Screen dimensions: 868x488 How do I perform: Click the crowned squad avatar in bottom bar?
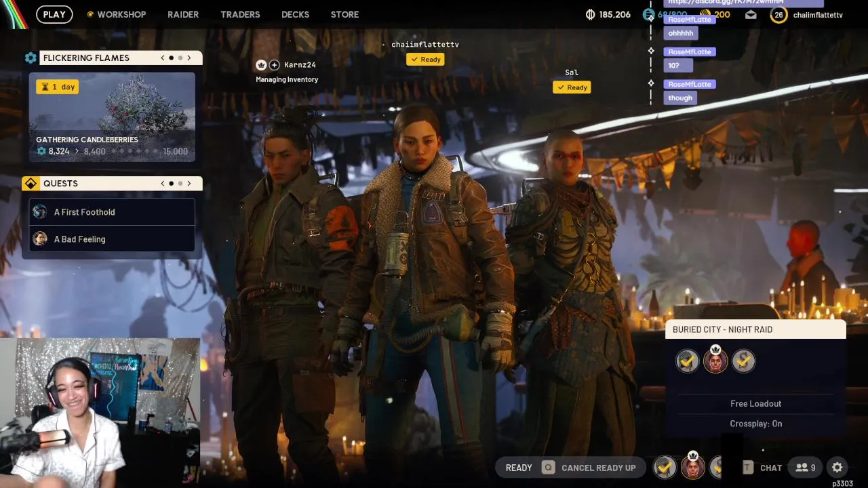(x=692, y=466)
